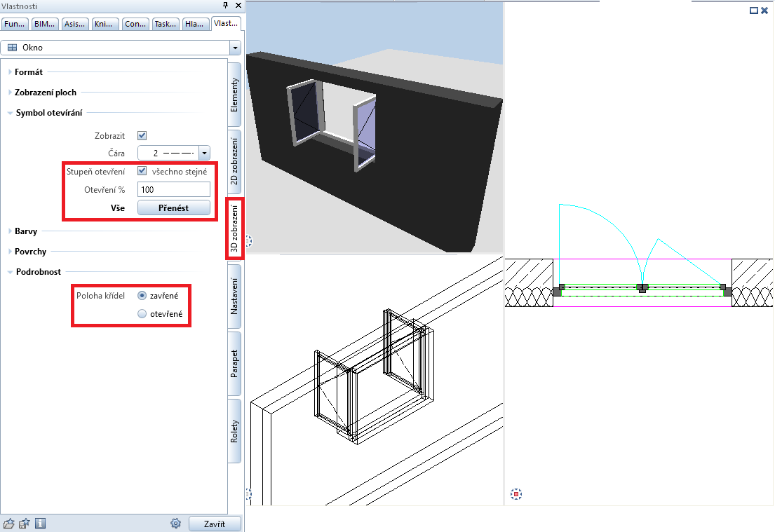Viewport: 775px width, 532px height.
Task: Uncheck the všechno stejné checkbox
Action: click(142, 171)
